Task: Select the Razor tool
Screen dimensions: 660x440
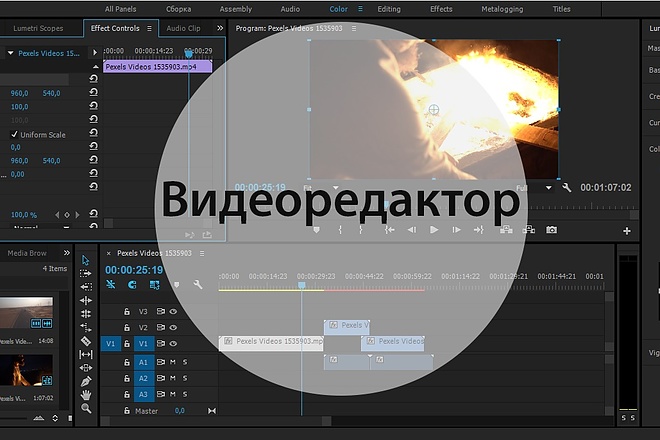Action: click(85, 341)
